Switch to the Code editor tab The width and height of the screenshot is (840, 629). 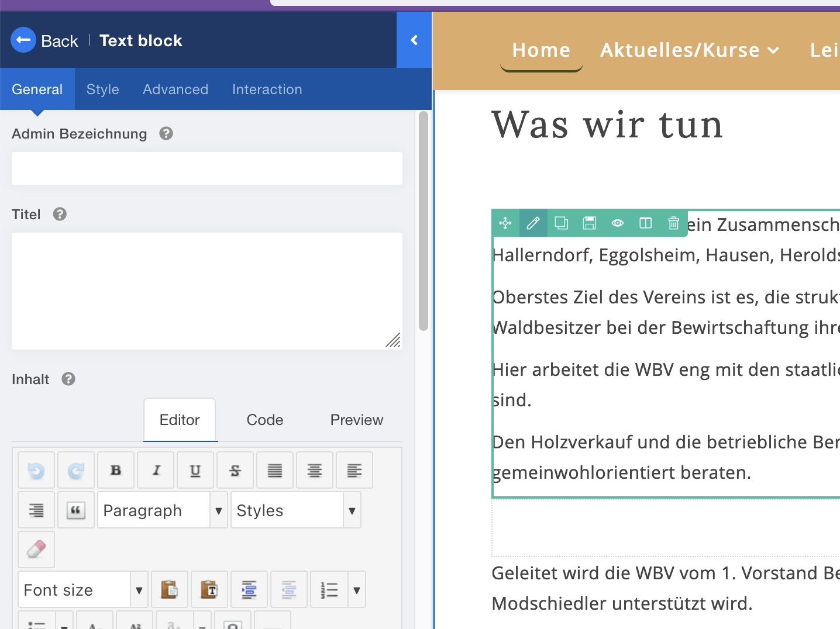coord(265,420)
